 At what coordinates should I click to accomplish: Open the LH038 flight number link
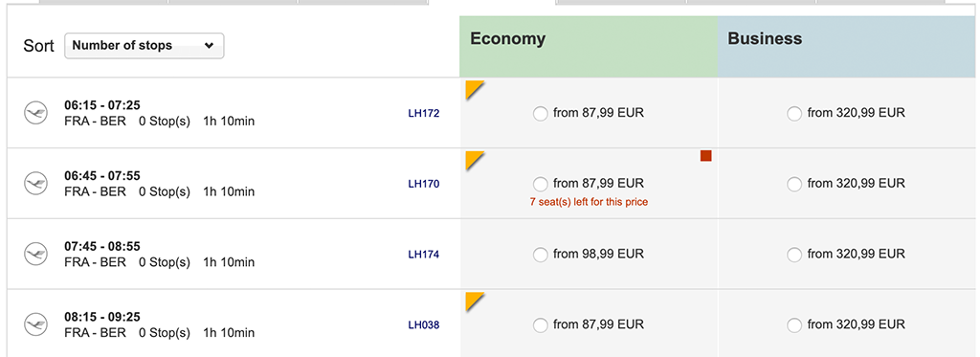pos(424,325)
